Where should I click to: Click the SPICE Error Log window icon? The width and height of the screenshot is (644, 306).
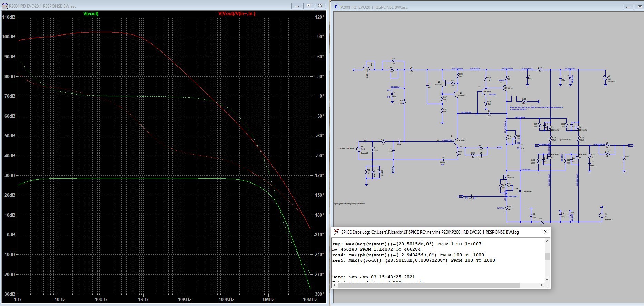coord(336,232)
